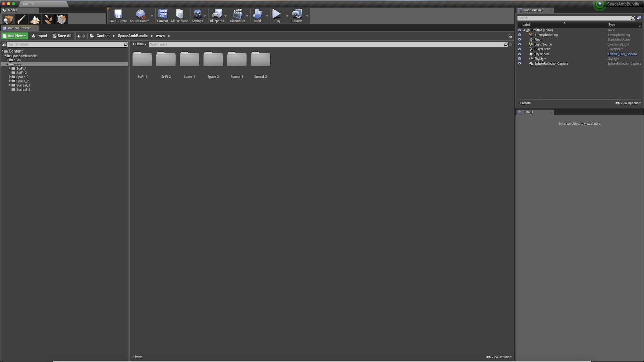Select the Paint mode brush icon
The image size is (644, 362).
click(21, 19)
